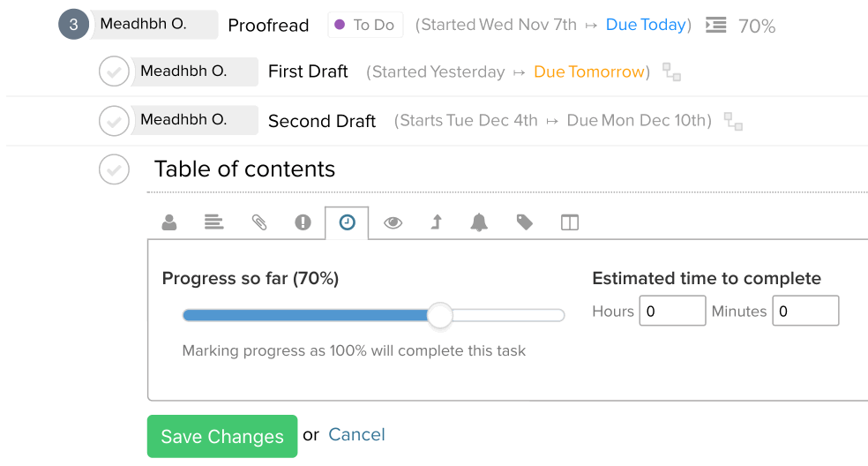
Task: Click the progress slider handle
Action: click(x=440, y=315)
